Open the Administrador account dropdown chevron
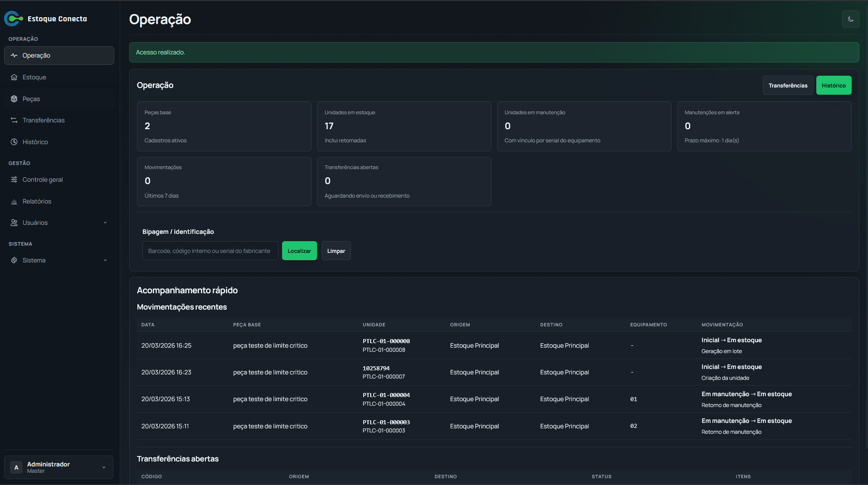Image resolution: width=868 pixels, height=485 pixels. click(x=104, y=467)
